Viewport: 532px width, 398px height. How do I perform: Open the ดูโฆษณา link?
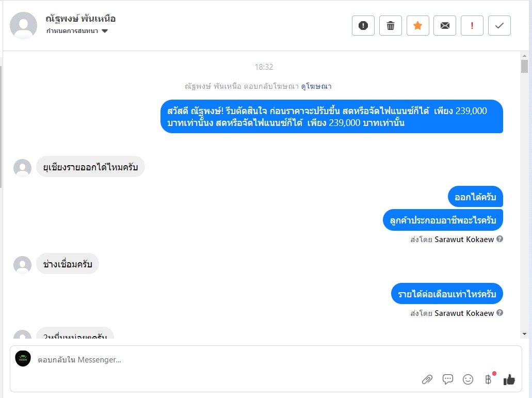[316, 87]
